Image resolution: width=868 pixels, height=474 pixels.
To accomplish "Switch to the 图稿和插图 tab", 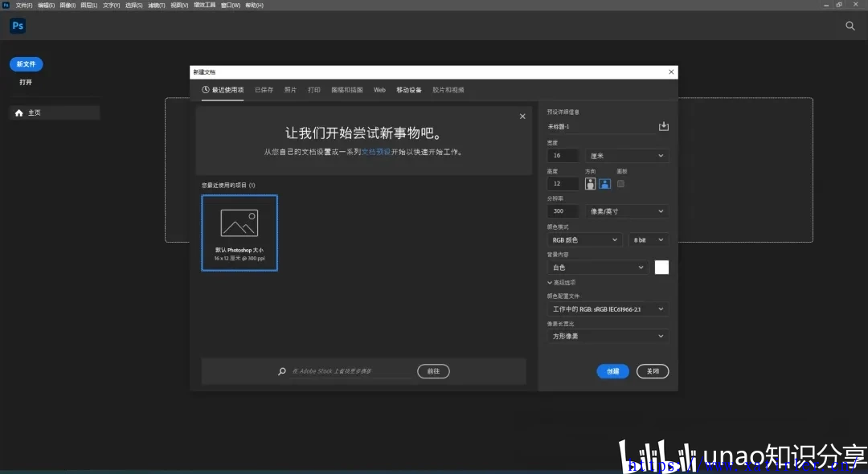I will coord(347,90).
